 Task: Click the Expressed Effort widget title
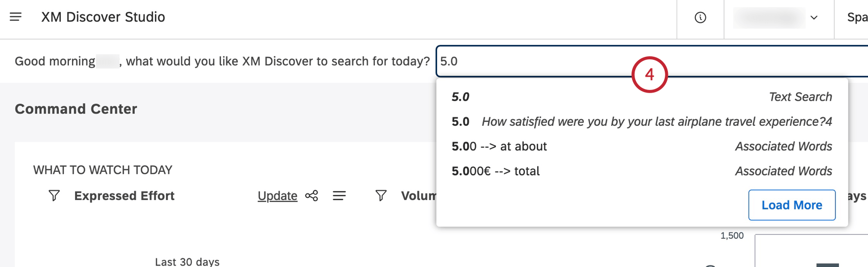124,196
